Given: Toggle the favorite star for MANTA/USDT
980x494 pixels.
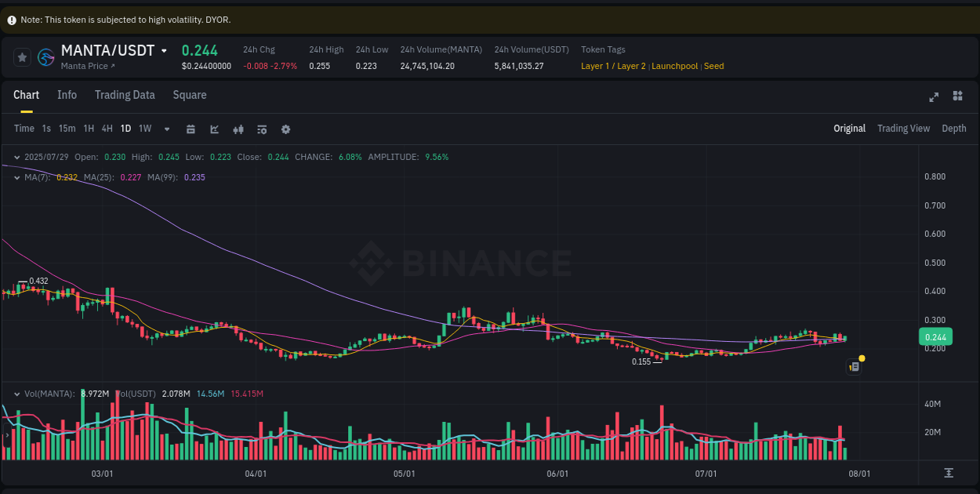Looking at the screenshot, I should 22,56.
